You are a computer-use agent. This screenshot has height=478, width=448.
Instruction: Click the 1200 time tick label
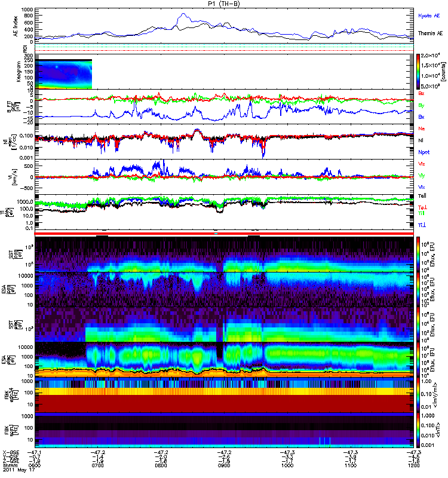(413, 465)
